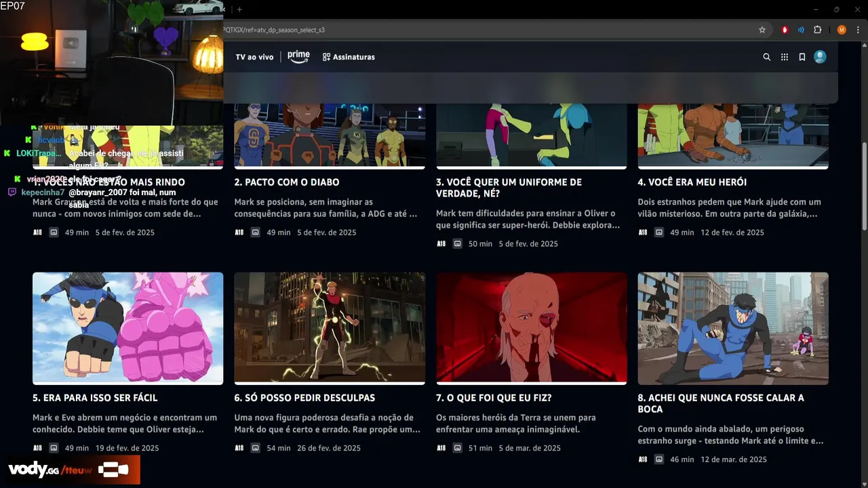Viewport: 868px width, 488px height.
Task: Open the apps grid menu icon
Action: click(x=785, y=57)
